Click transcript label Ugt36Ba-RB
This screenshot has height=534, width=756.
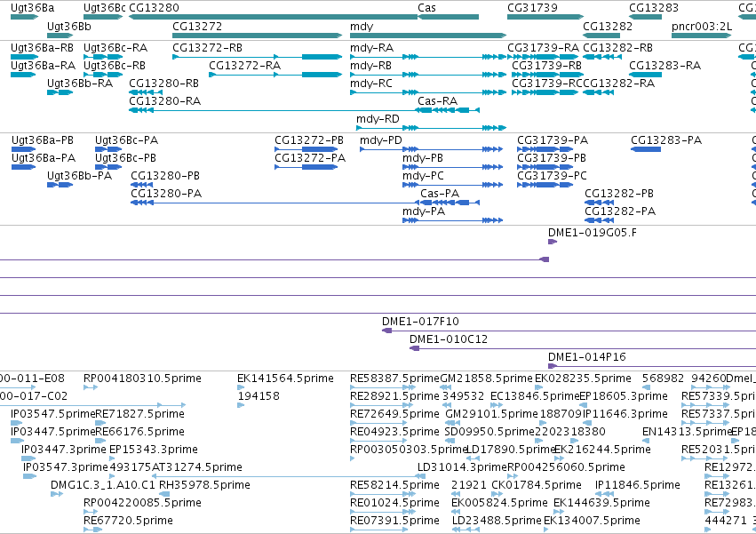point(42,48)
